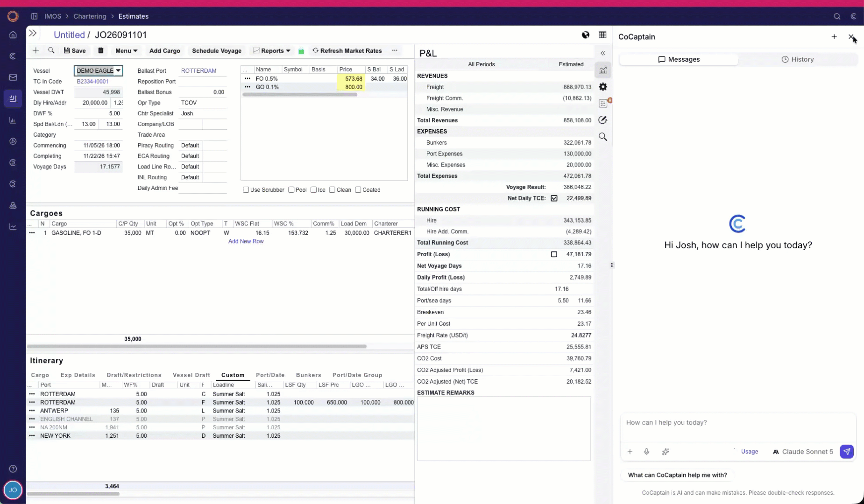Screen dimensions: 864x504
Task: Click the trash delete icon in toolbar
Action: click(x=100, y=50)
